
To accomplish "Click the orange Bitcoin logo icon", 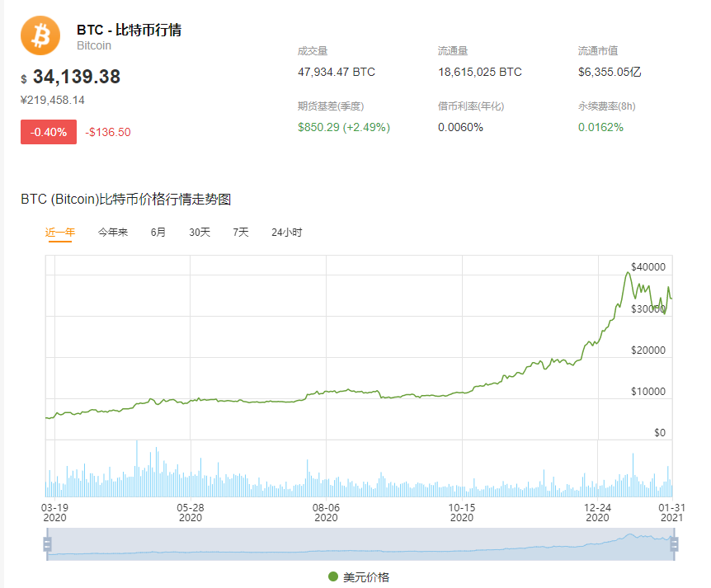I will coord(40,35).
